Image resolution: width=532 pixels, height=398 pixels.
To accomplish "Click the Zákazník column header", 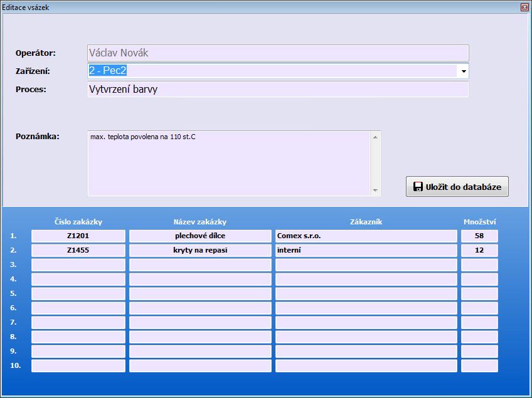I will tap(366, 222).
